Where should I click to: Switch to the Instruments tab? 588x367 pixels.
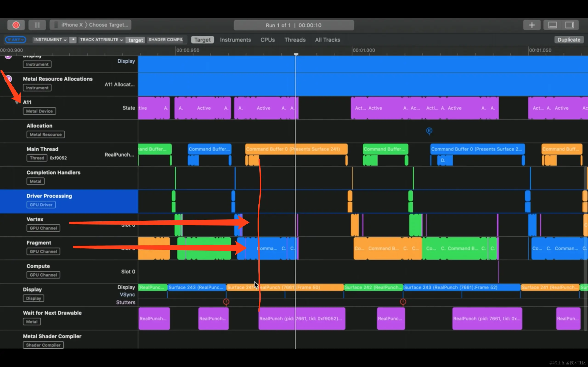pyautogui.click(x=235, y=40)
